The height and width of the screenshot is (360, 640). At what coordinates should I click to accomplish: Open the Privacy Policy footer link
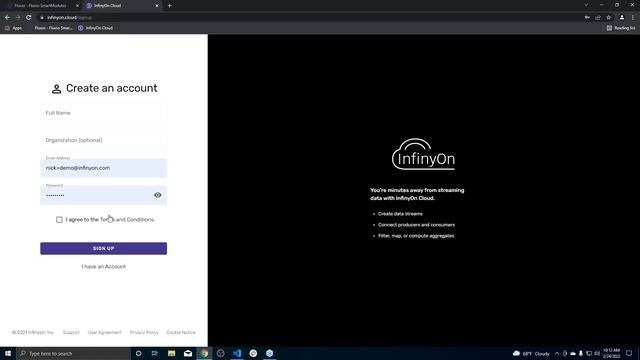click(x=144, y=332)
